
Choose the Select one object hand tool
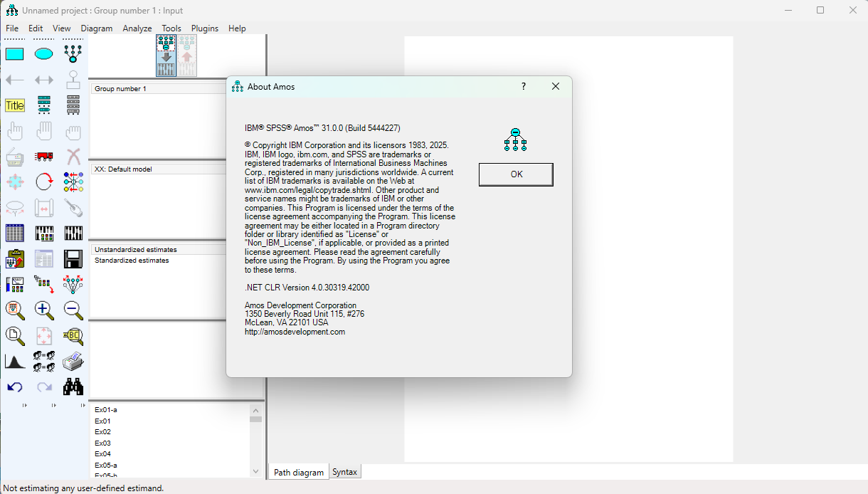click(x=15, y=131)
